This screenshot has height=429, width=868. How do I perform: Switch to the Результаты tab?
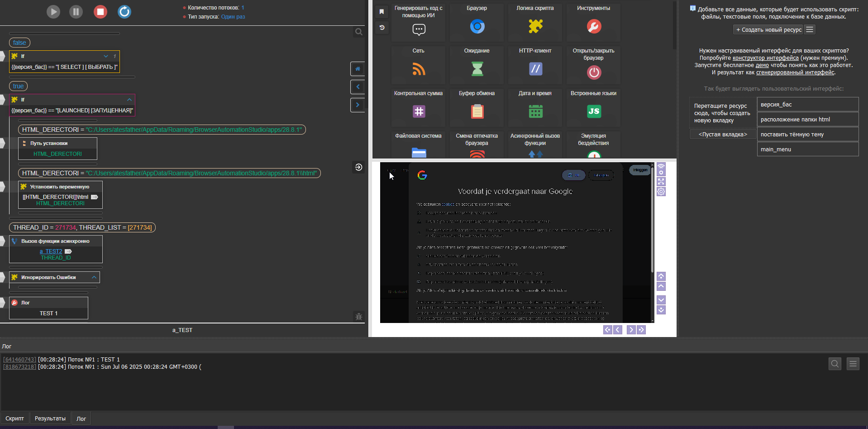coord(50,419)
